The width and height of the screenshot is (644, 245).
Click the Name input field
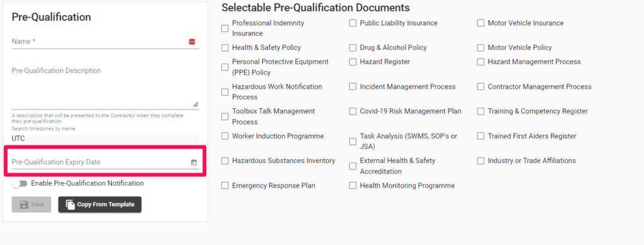coord(105,42)
